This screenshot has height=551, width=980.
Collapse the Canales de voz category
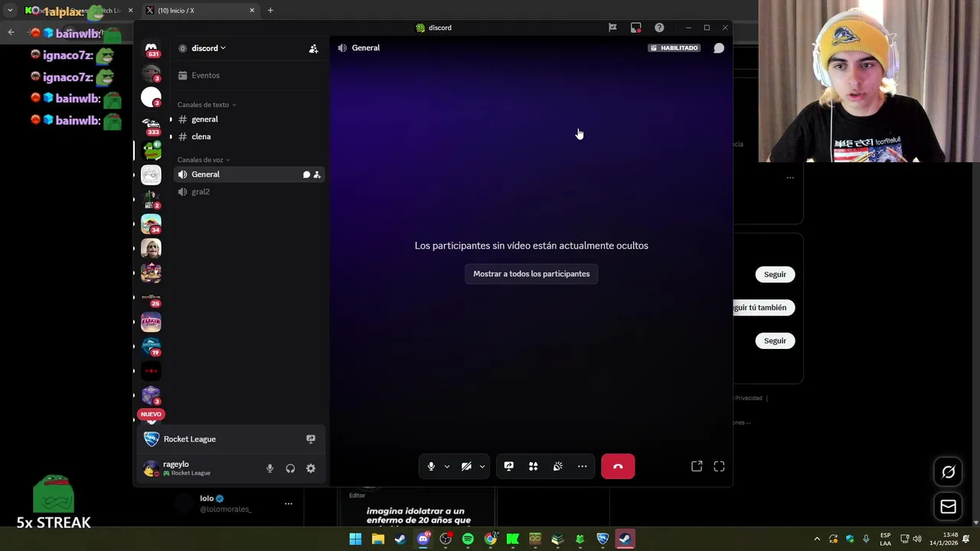(204, 160)
